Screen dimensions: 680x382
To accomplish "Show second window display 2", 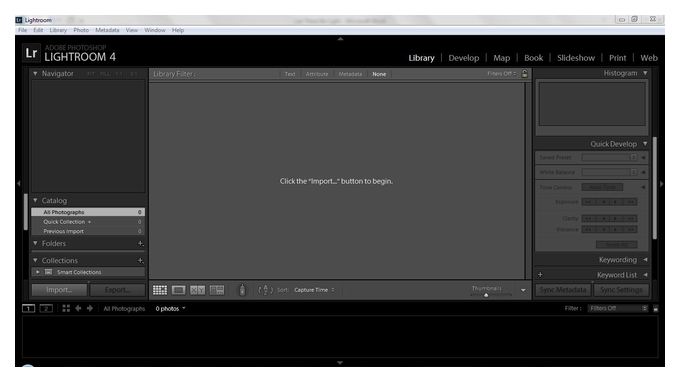I will 46,308.
